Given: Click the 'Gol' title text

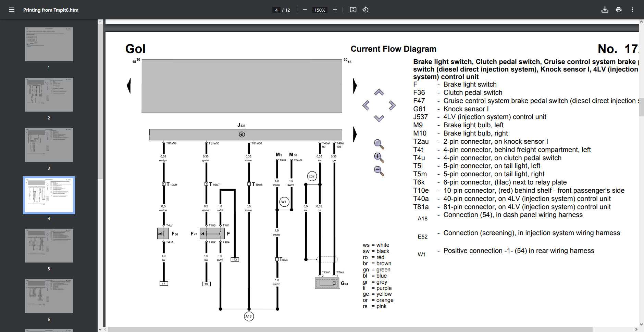Looking at the screenshot, I should pos(135,49).
